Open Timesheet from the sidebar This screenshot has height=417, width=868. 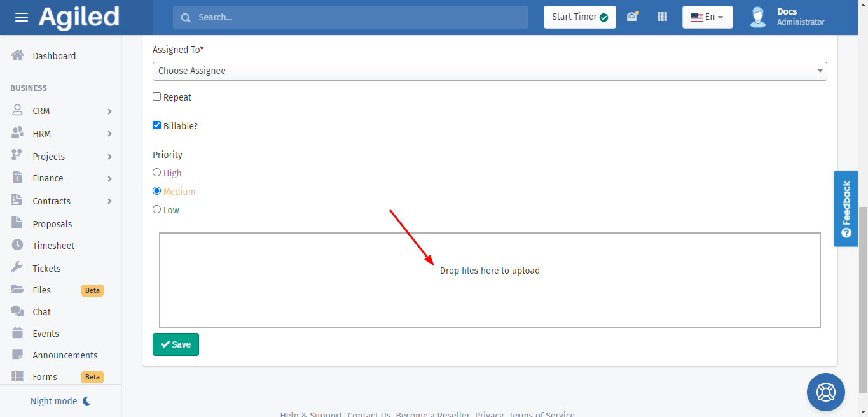53,246
